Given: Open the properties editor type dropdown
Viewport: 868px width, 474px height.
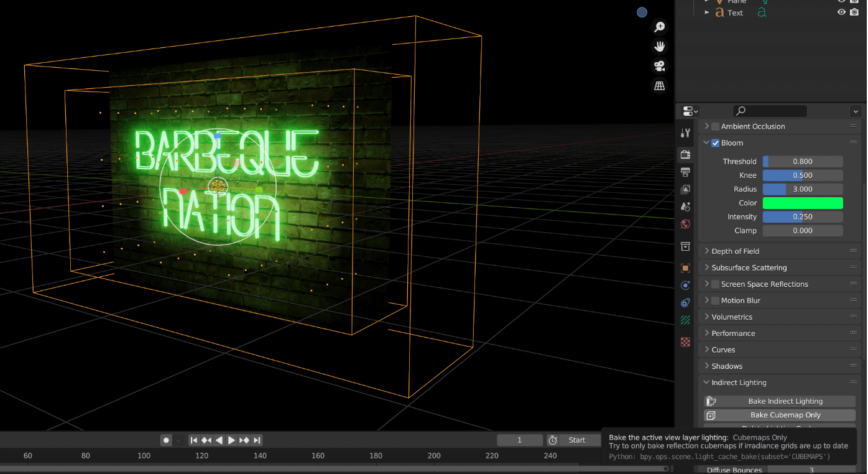Looking at the screenshot, I should tap(690, 111).
